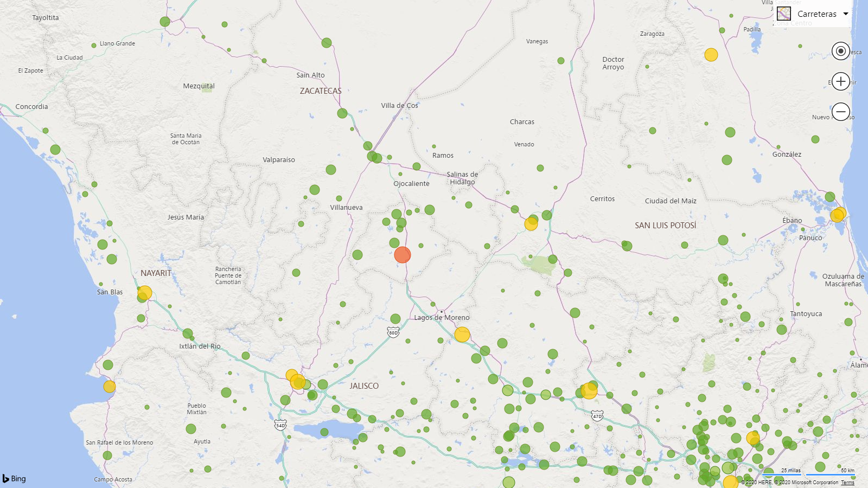868x488 pixels.
Task: Click the 54D highway shield
Action: (280, 425)
